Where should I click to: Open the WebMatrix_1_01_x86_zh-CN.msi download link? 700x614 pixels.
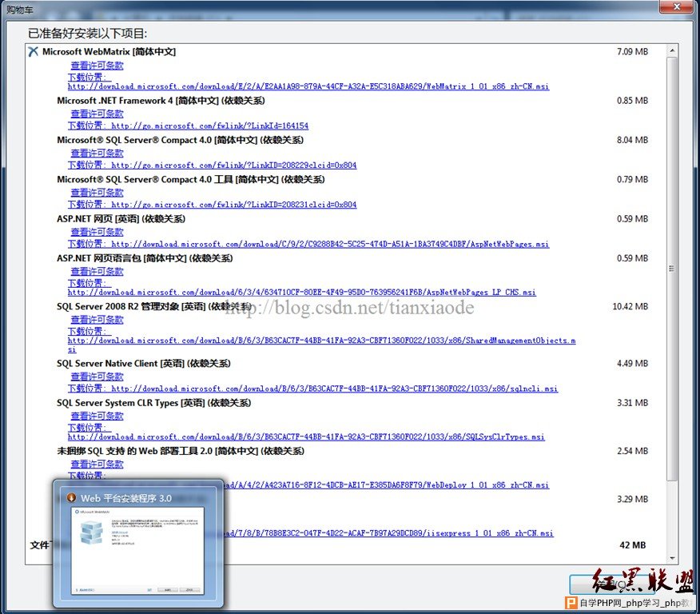[x=308, y=86]
